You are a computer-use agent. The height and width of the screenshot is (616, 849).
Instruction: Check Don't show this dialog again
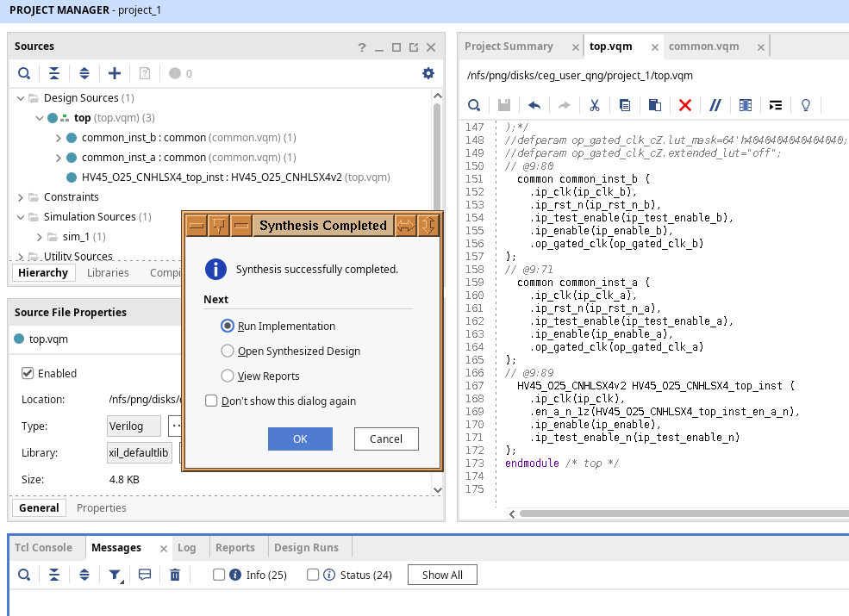[x=211, y=401]
